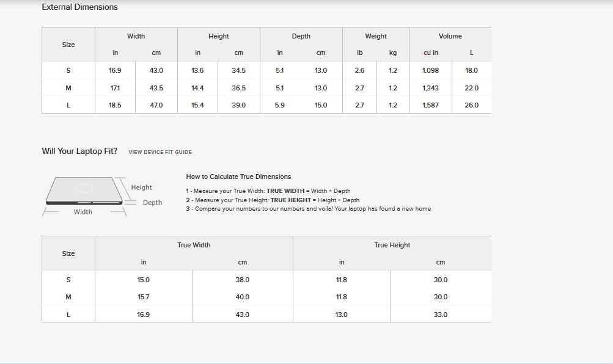The image size is (613, 364).
Task: Click the 15.7 in true width cell
Action: (144, 297)
